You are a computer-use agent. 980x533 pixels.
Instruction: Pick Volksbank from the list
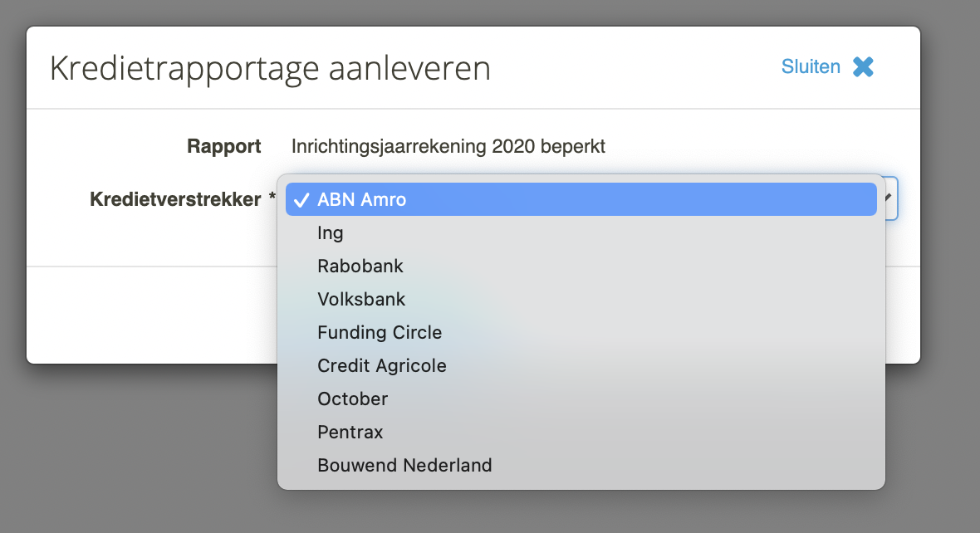[581, 299]
